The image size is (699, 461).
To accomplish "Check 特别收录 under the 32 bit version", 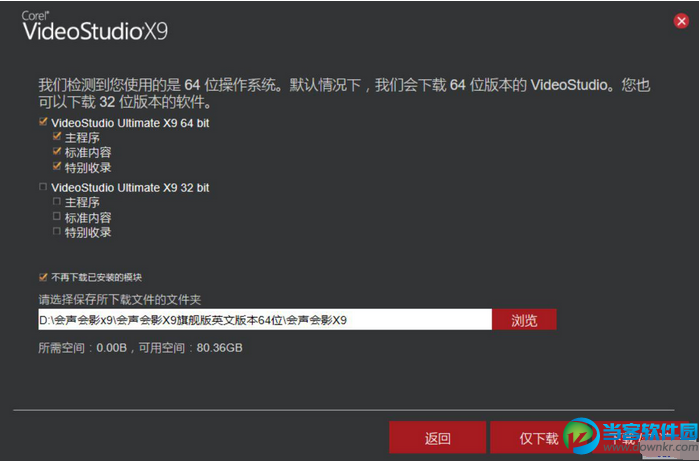I will click(x=57, y=231).
